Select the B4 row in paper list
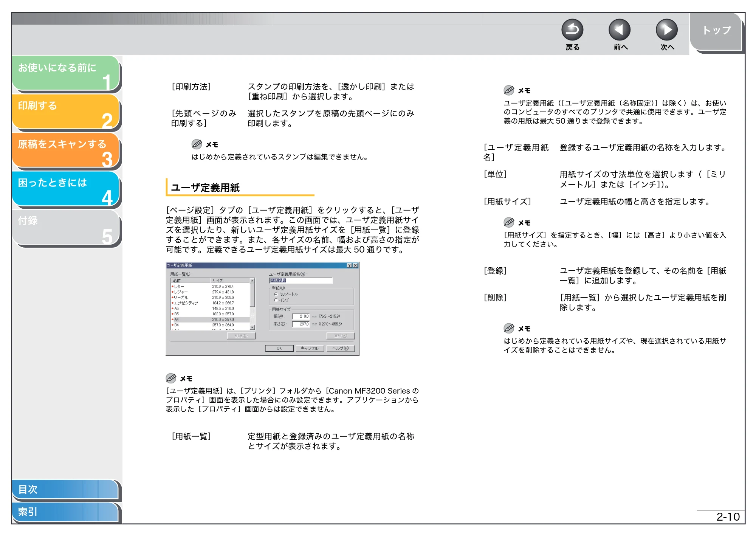 click(210, 325)
